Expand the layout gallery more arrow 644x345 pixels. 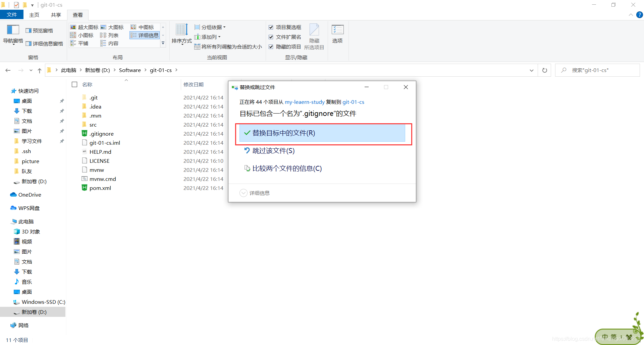point(163,43)
